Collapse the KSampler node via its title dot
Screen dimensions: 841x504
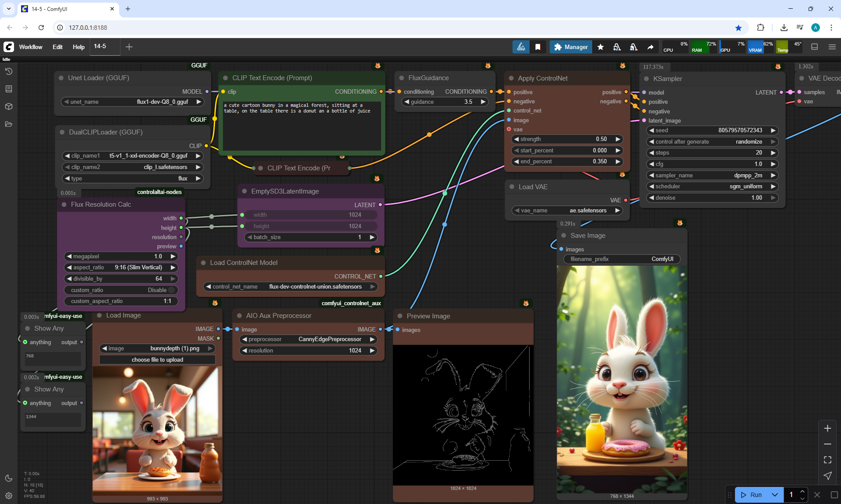[647, 79]
